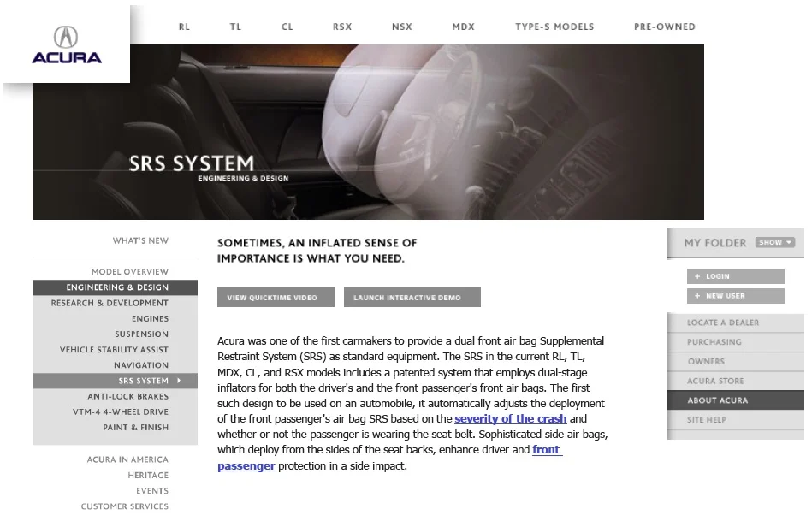Open the TL model page
The height and width of the screenshot is (515, 812).
click(235, 27)
